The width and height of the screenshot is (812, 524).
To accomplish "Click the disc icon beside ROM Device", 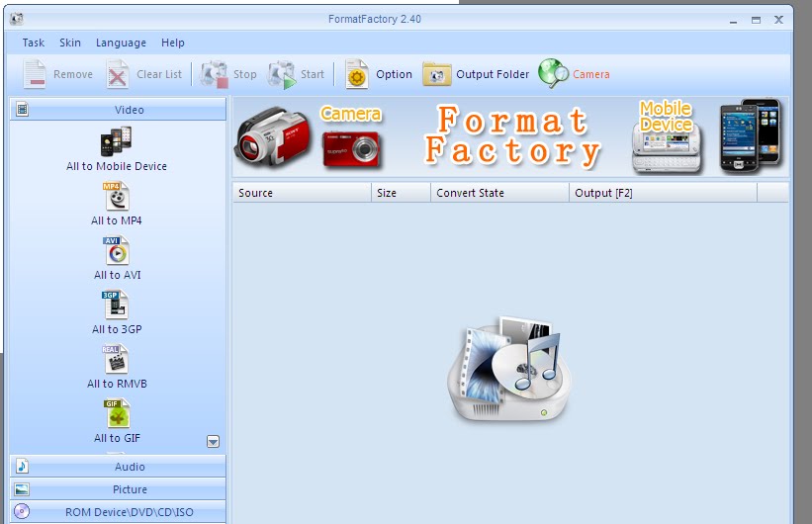I will tap(22, 511).
